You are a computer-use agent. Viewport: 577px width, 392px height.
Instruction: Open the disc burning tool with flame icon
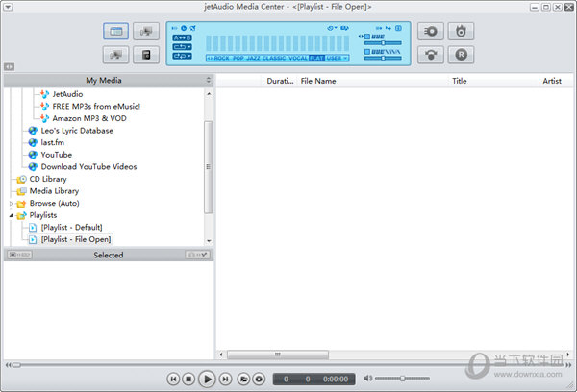point(461,32)
